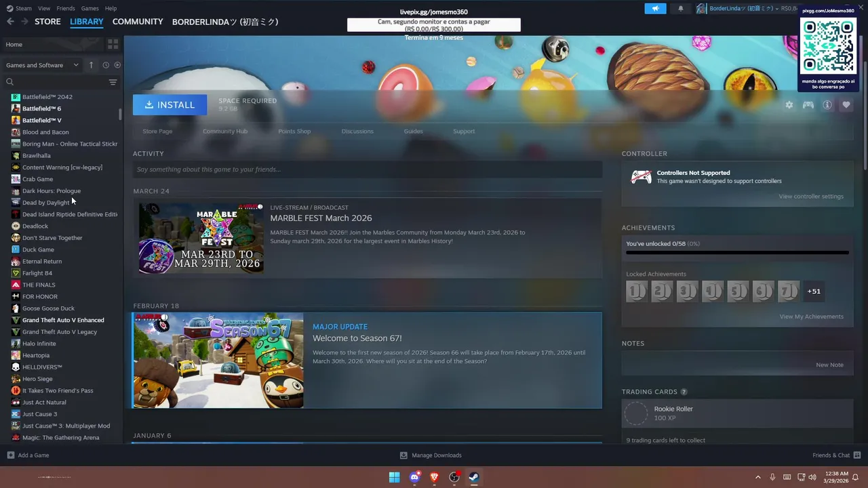Open Steam icon in taskbar
The height and width of the screenshot is (488, 868).
(x=474, y=477)
